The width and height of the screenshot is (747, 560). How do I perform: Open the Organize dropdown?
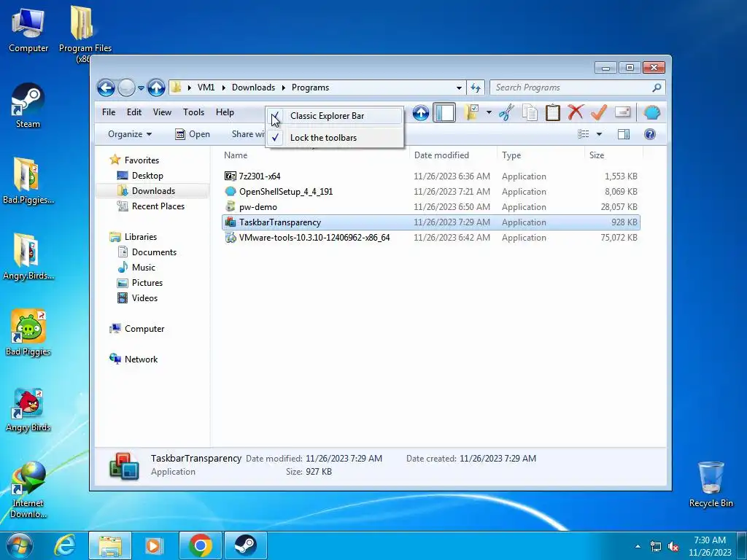130,134
